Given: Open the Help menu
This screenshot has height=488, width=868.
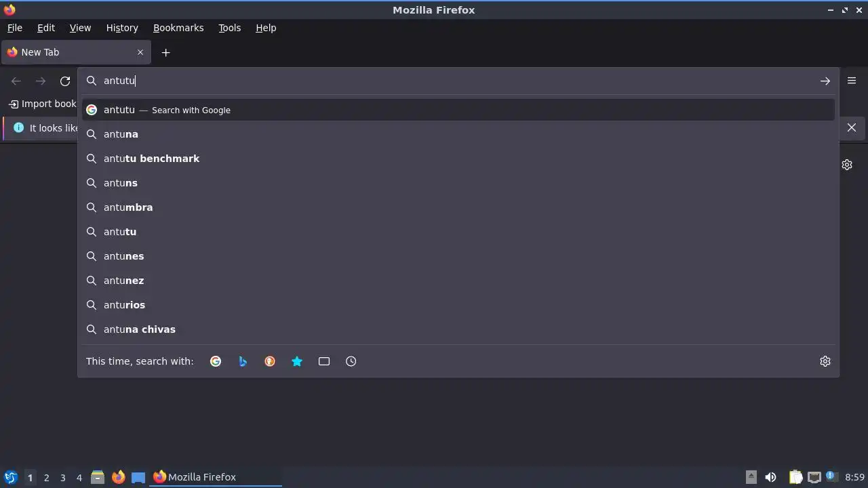Looking at the screenshot, I should (266, 28).
